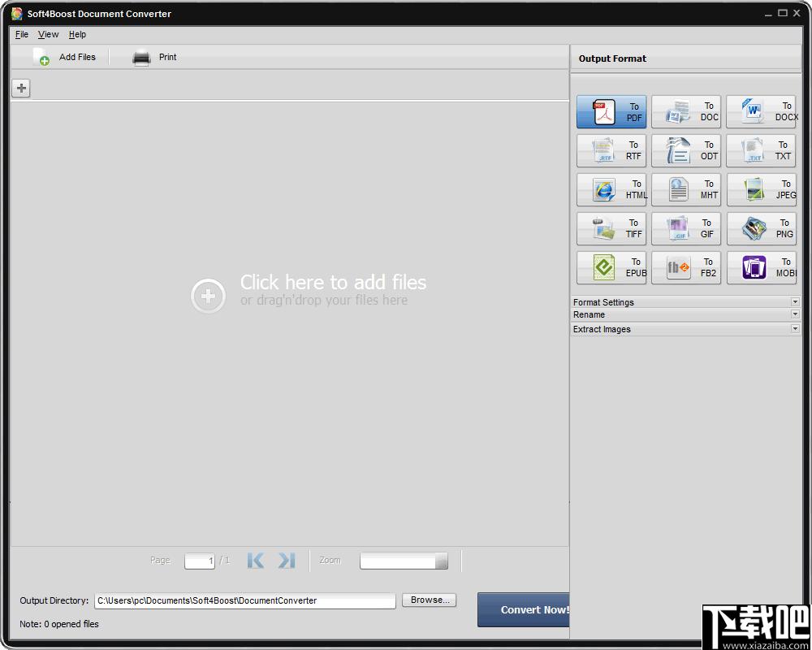This screenshot has width=812, height=650.
Task: Click the Browse... button
Action: (430, 600)
